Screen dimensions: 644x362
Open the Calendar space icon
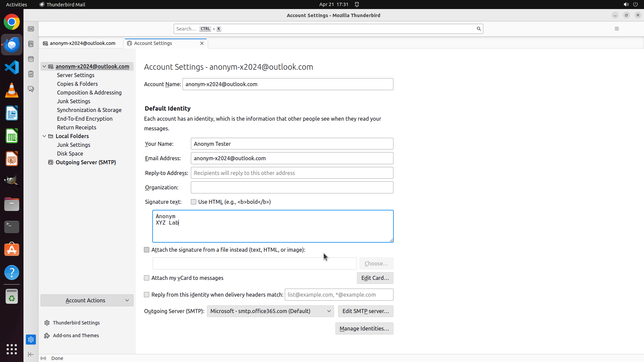click(x=31, y=59)
